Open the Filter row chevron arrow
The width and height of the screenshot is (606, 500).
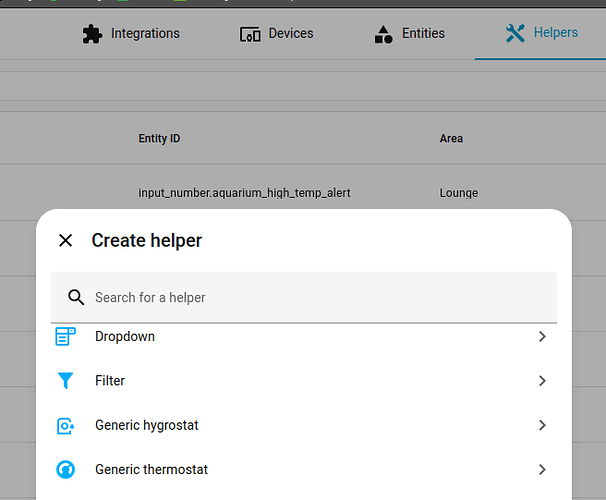pyautogui.click(x=542, y=381)
